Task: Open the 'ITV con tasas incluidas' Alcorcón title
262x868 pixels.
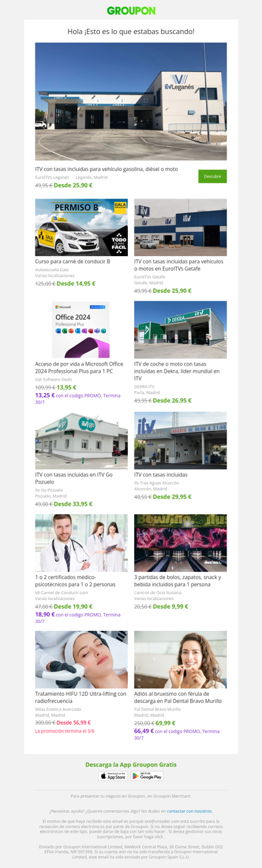Action: pos(160,474)
